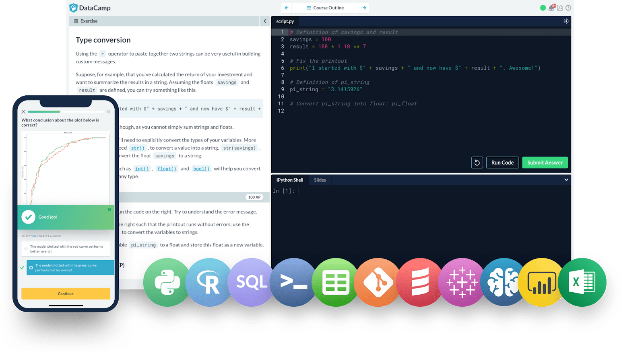Click the pink Tableau icon
Screen dimensions: 644x353
(x=462, y=282)
